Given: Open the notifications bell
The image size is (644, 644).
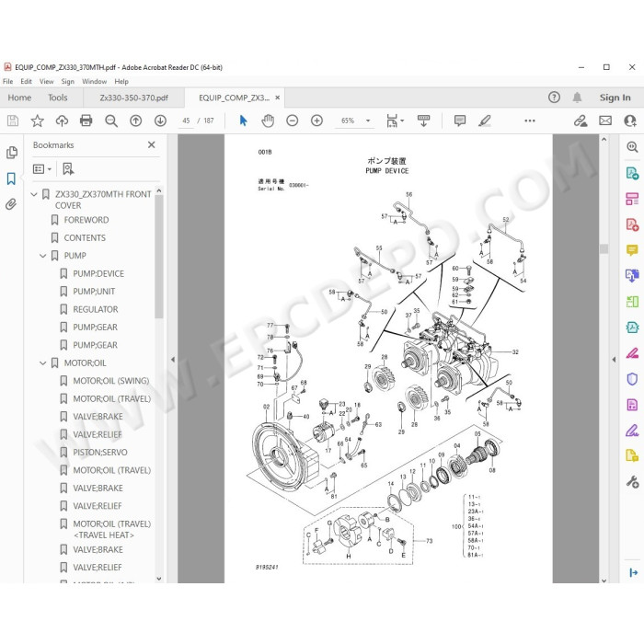Looking at the screenshot, I should tap(577, 98).
